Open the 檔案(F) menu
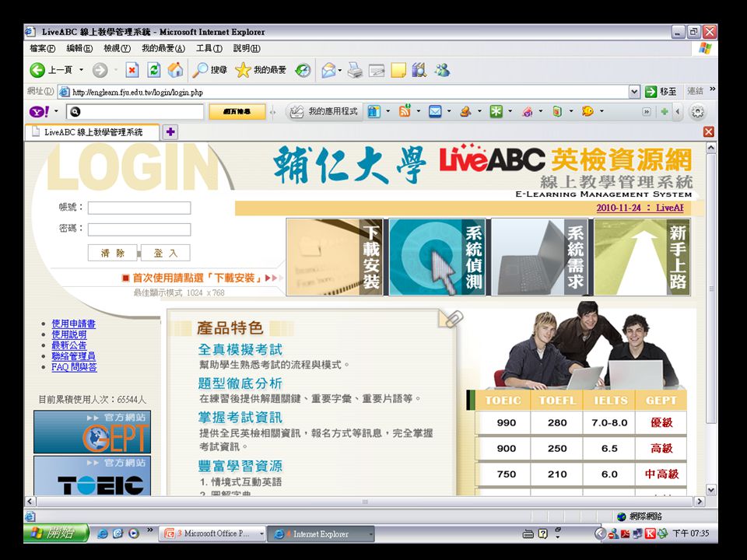This screenshot has height=560, width=747. tap(42, 48)
